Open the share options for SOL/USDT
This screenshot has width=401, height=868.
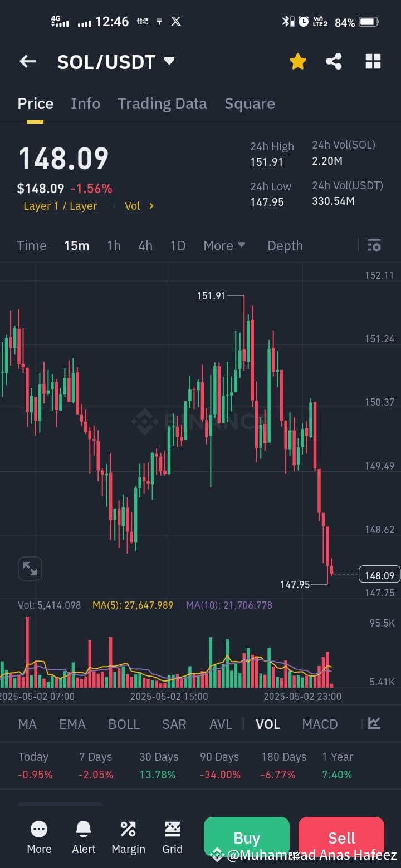(334, 62)
